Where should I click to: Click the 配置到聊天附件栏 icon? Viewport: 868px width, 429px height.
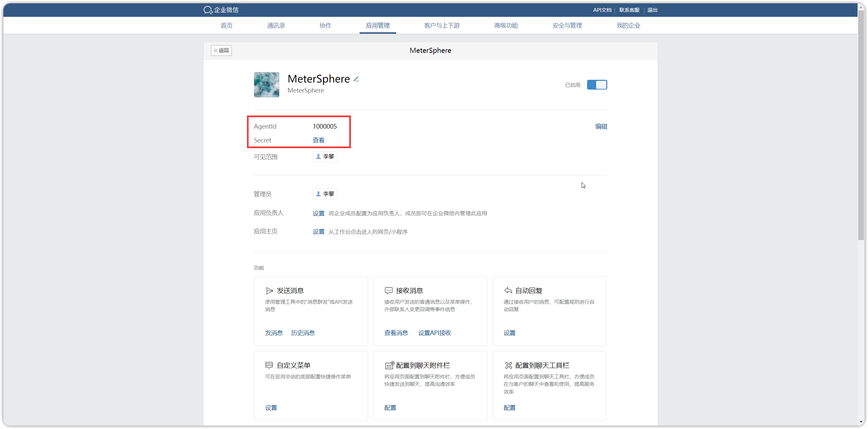[x=389, y=365]
